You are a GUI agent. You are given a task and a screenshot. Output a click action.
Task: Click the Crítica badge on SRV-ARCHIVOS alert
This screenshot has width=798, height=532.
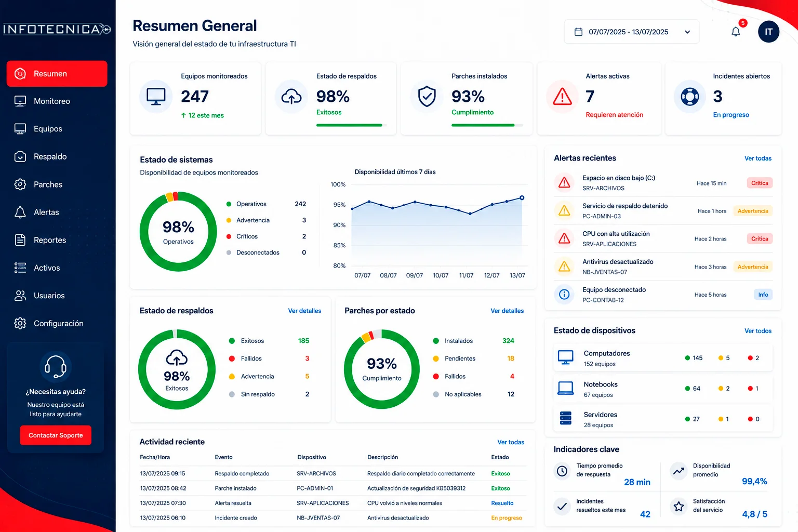760,183
